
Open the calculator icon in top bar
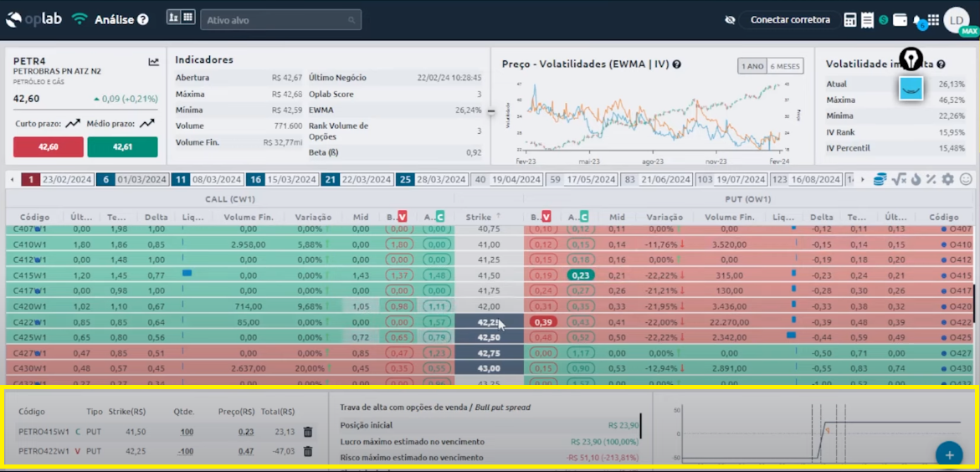click(850, 20)
